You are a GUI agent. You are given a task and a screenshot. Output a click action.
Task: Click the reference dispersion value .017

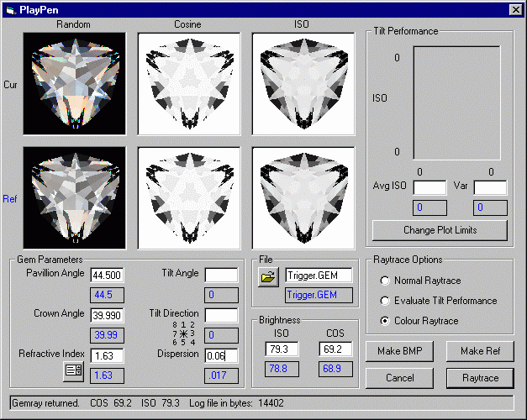[221, 375]
